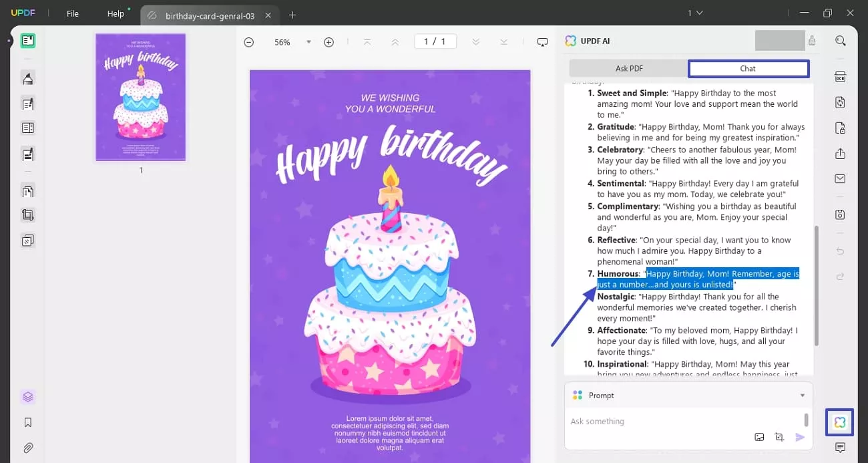868x463 pixels.
Task: Share this file with others
Action: [x=840, y=154]
